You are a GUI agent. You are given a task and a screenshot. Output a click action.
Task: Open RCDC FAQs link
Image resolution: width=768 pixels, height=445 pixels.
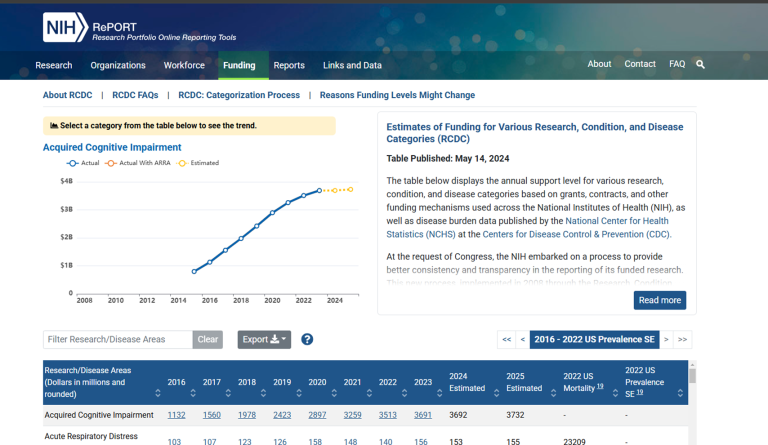(x=135, y=95)
